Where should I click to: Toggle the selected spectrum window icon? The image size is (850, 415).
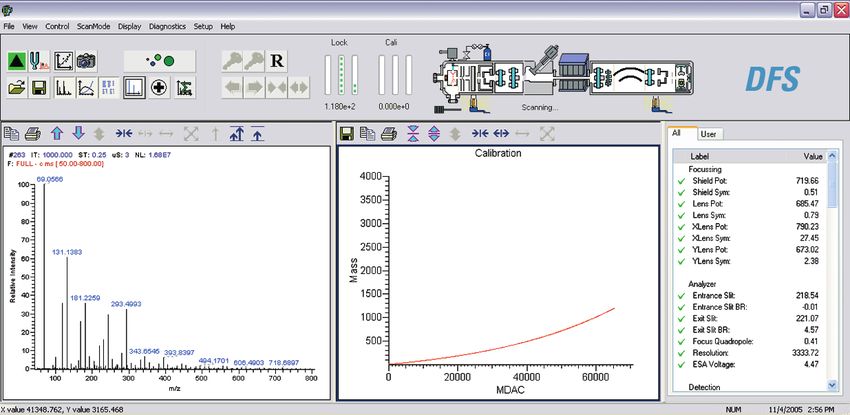click(x=134, y=88)
